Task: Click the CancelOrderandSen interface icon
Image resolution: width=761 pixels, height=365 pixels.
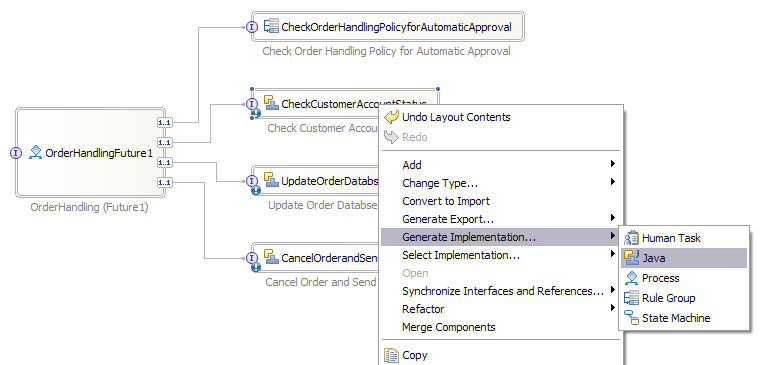Action: [x=251, y=258]
